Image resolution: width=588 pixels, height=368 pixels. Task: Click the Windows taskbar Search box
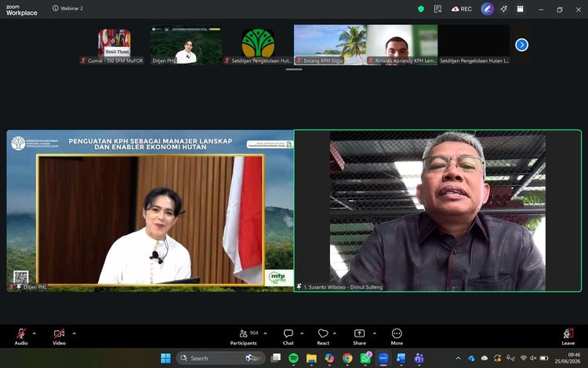221,359
